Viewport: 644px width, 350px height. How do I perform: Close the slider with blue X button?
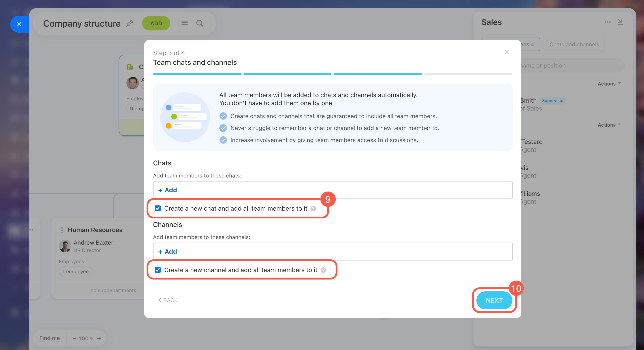pyautogui.click(x=19, y=24)
